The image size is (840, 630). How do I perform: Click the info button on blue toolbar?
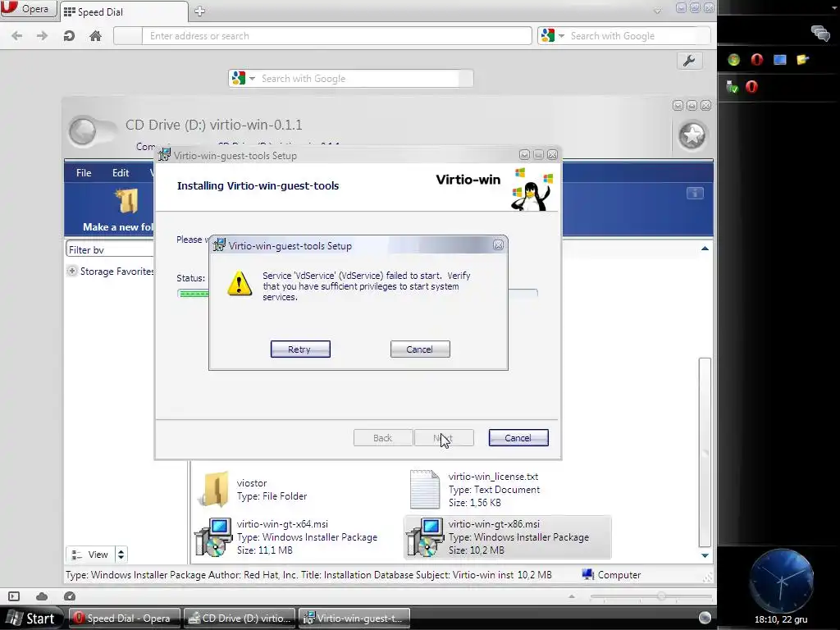(x=695, y=193)
